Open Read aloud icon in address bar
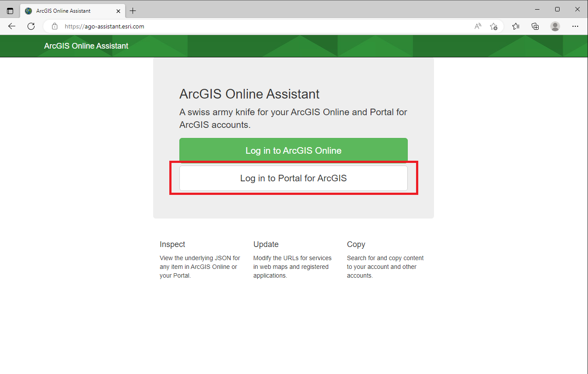The height and width of the screenshot is (374, 588). [478, 26]
